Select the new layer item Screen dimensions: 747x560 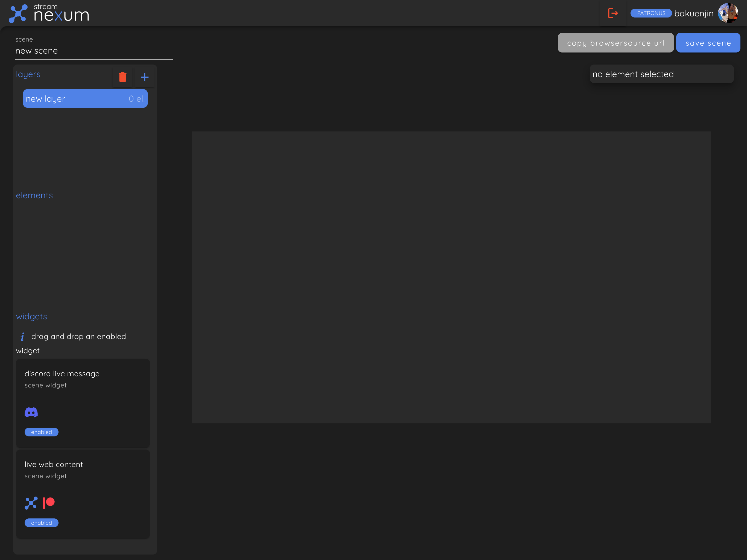pos(85,99)
